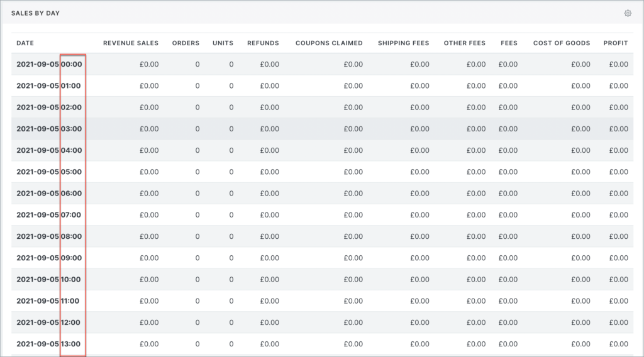644x357 pixels.
Task: Click the Coupons Claimed column header
Action: tap(329, 43)
